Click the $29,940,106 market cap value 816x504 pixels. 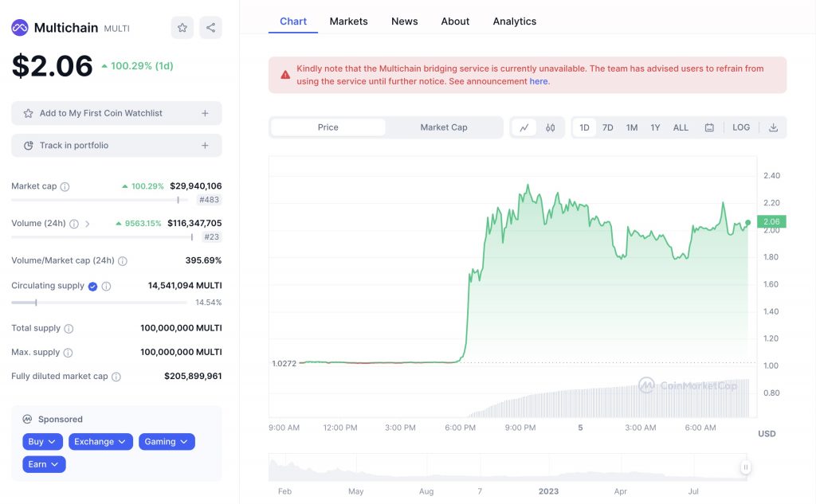196,186
